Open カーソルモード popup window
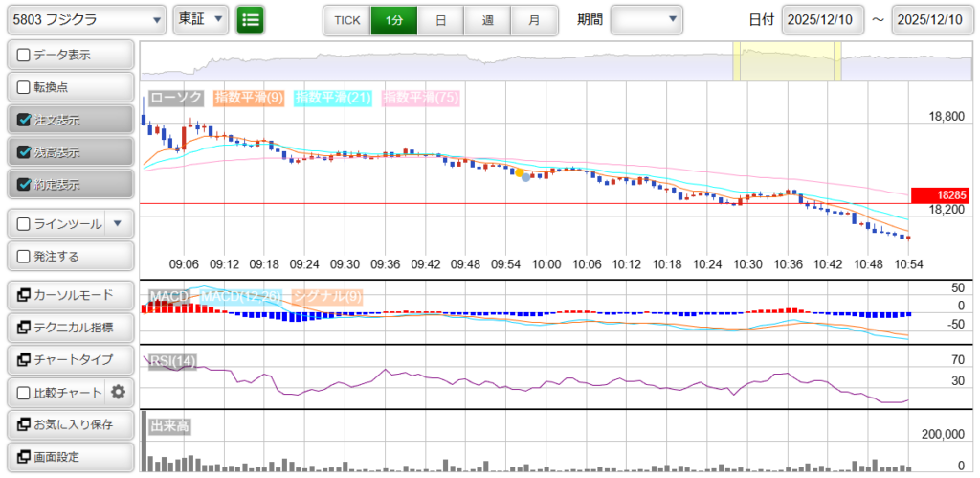This screenshot has height=478, width=980. pyautogui.click(x=69, y=295)
